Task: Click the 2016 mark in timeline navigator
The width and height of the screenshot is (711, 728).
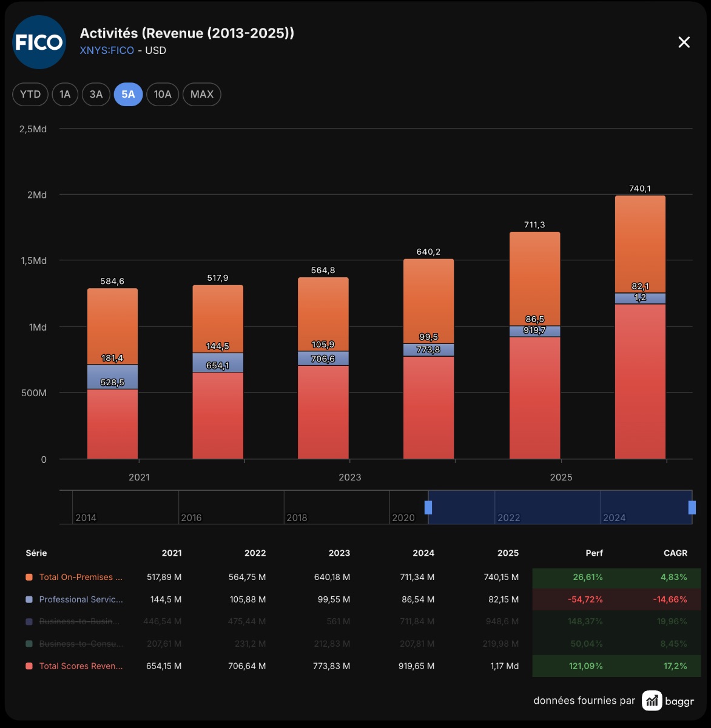Action: [191, 517]
